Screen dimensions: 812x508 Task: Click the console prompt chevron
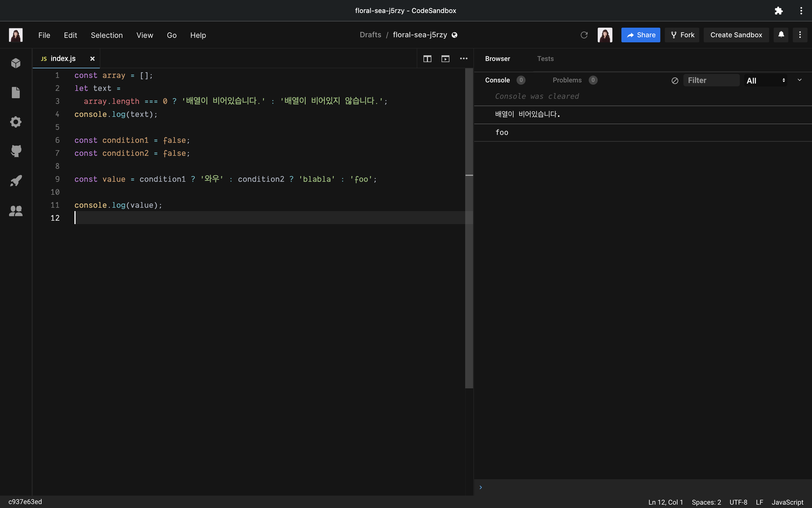tap(480, 487)
